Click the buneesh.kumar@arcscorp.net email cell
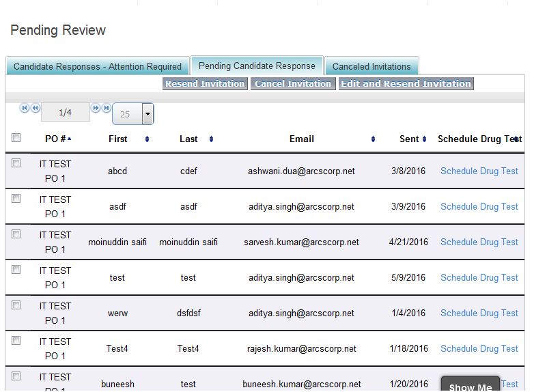Viewport: 547px width, 392px height. pyautogui.click(x=301, y=384)
